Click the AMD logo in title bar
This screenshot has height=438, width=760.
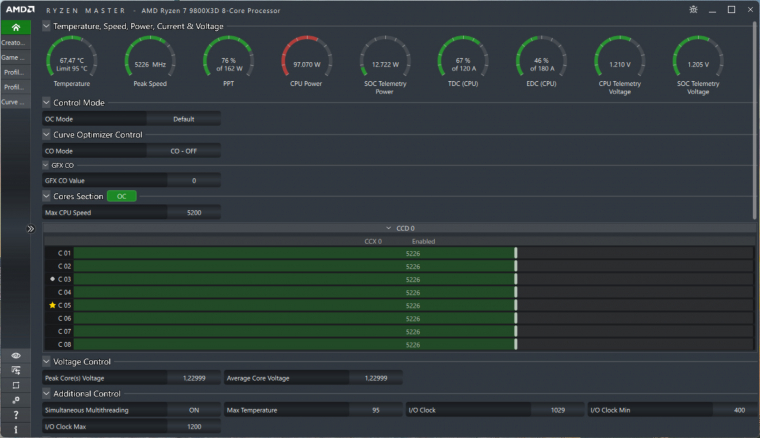20,10
